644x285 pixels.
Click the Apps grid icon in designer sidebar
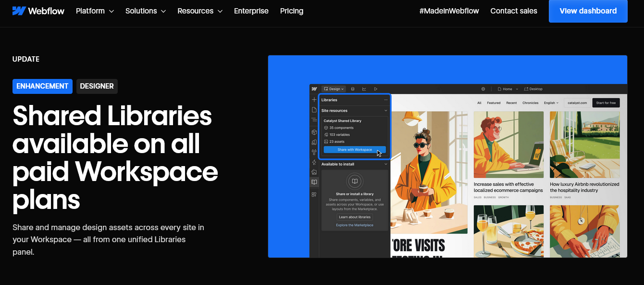[314, 194]
